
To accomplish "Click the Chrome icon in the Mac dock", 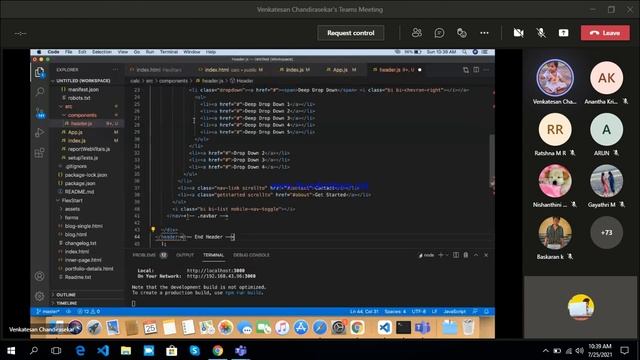I will (x=357, y=327).
